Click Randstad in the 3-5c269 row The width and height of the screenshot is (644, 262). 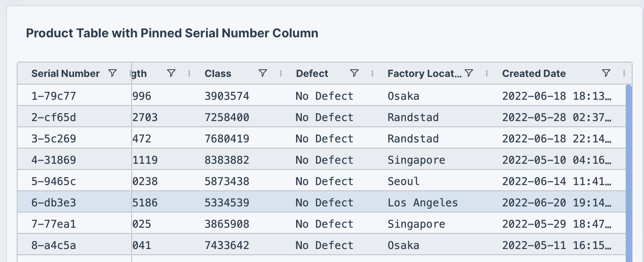[x=413, y=139]
